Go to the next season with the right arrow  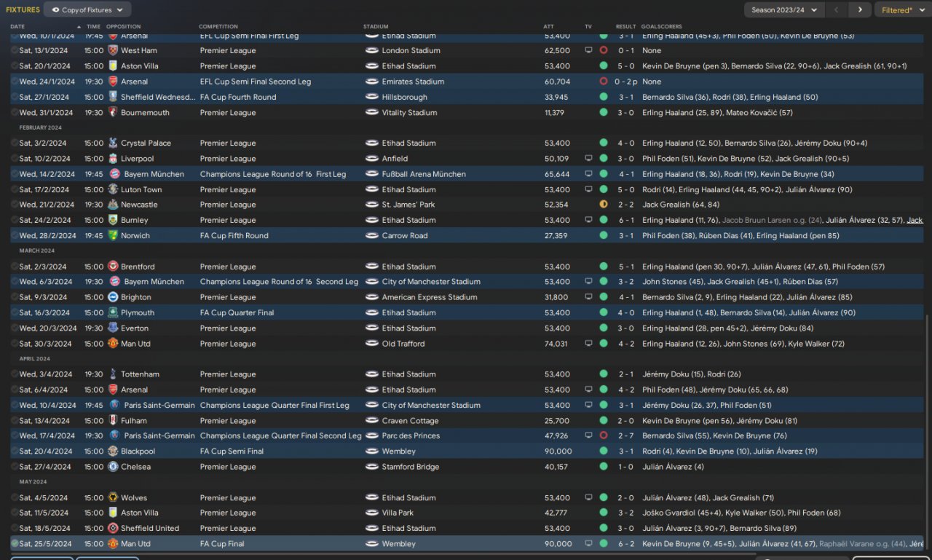click(860, 10)
